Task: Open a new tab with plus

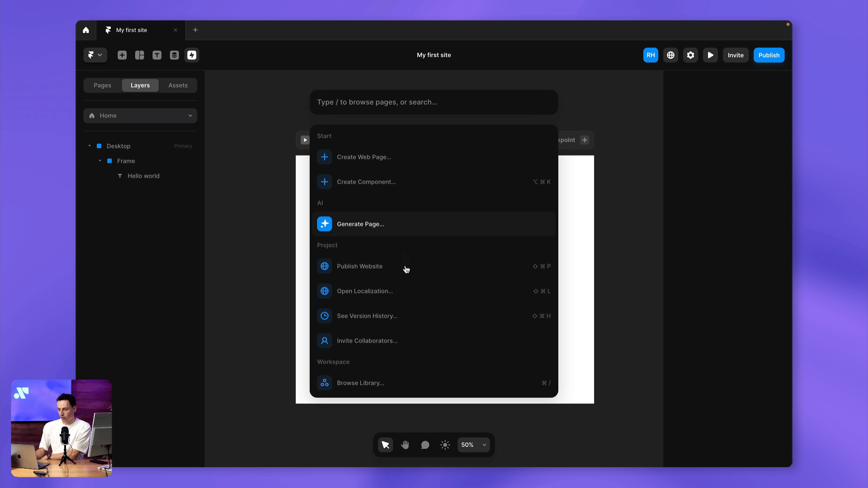Action: coord(195,30)
